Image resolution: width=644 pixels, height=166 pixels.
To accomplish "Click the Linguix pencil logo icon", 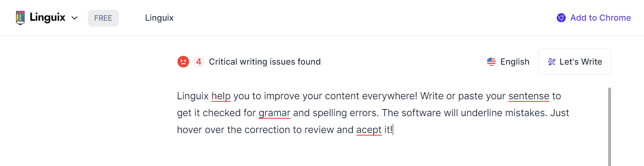I will [x=20, y=18].
